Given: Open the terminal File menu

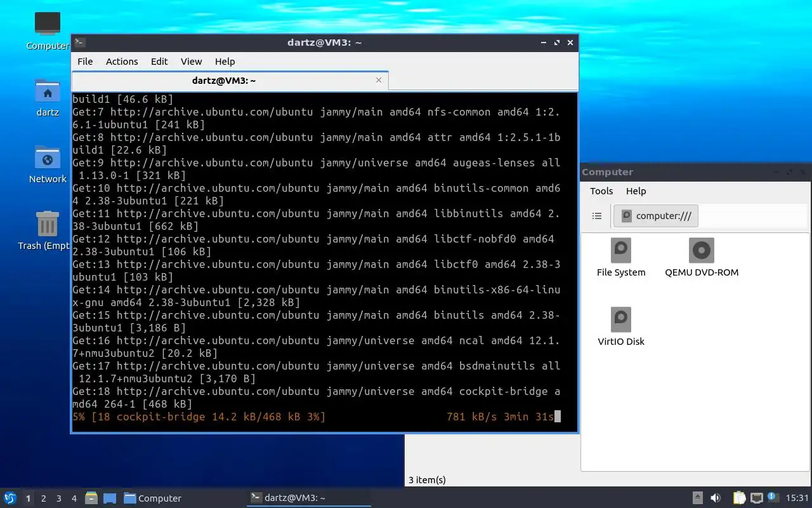Looking at the screenshot, I should coord(85,62).
